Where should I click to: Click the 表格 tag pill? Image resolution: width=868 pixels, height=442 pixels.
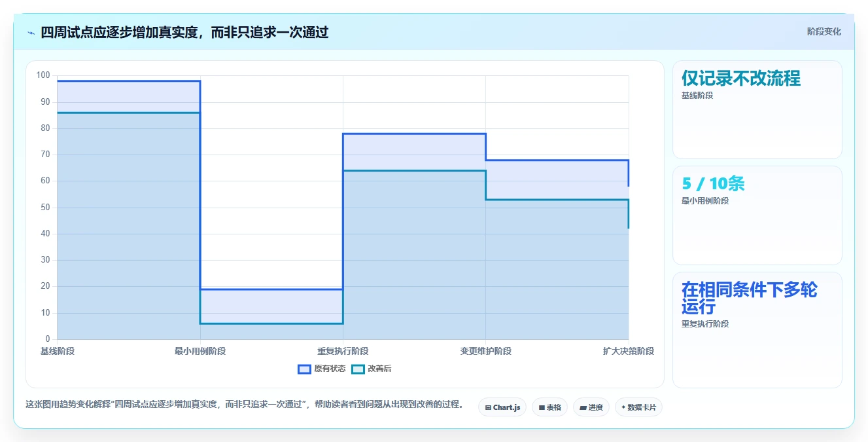coord(549,407)
